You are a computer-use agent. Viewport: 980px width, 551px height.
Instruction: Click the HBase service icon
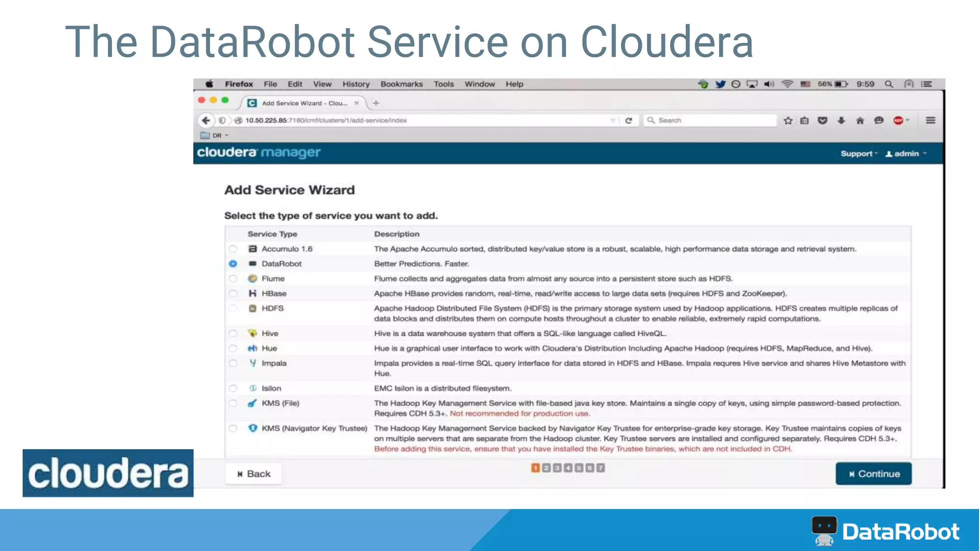pyautogui.click(x=253, y=293)
